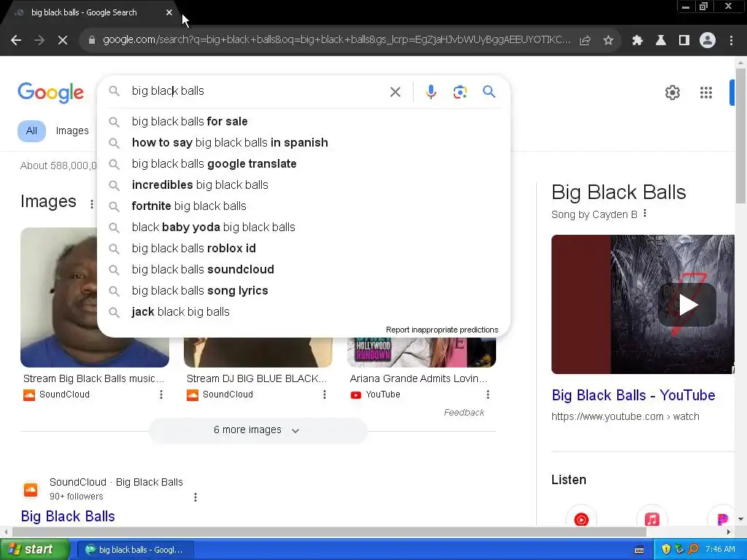Open options for the Stream Big Black Balls music image result
The width and height of the screenshot is (747, 560).
point(161,394)
